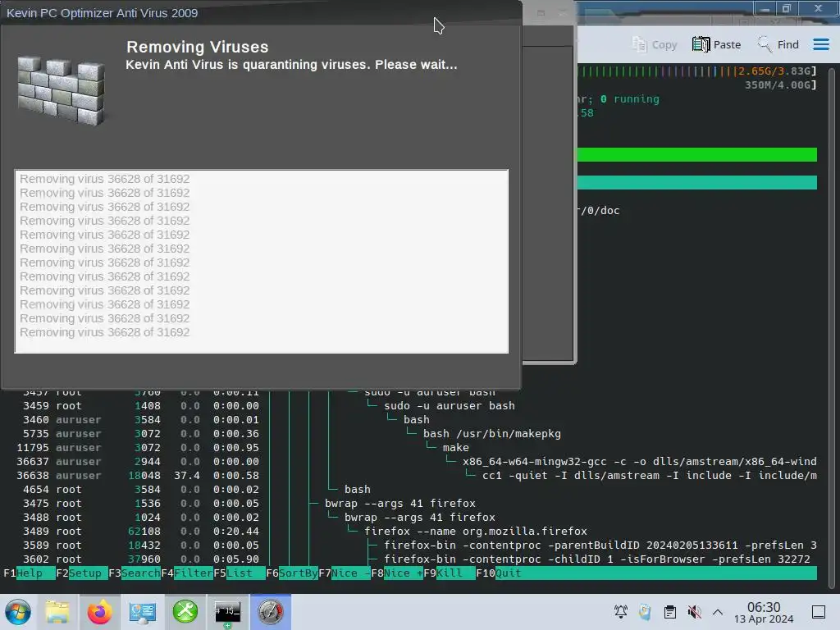Click F1 Help in htop footer
840x630 pixels.
[x=29, y=573]
